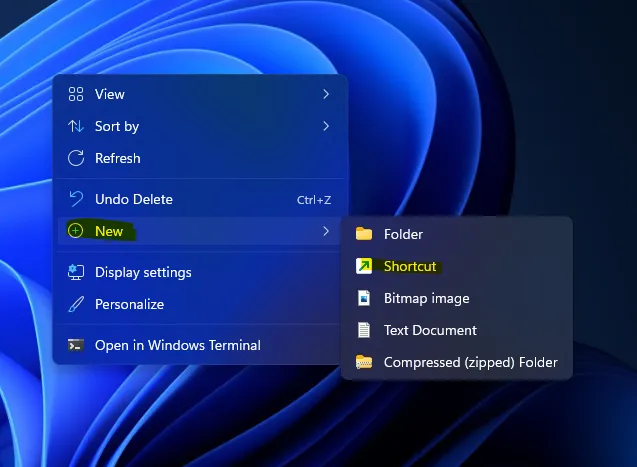Open the New menu item

click(x=199, y=231)
